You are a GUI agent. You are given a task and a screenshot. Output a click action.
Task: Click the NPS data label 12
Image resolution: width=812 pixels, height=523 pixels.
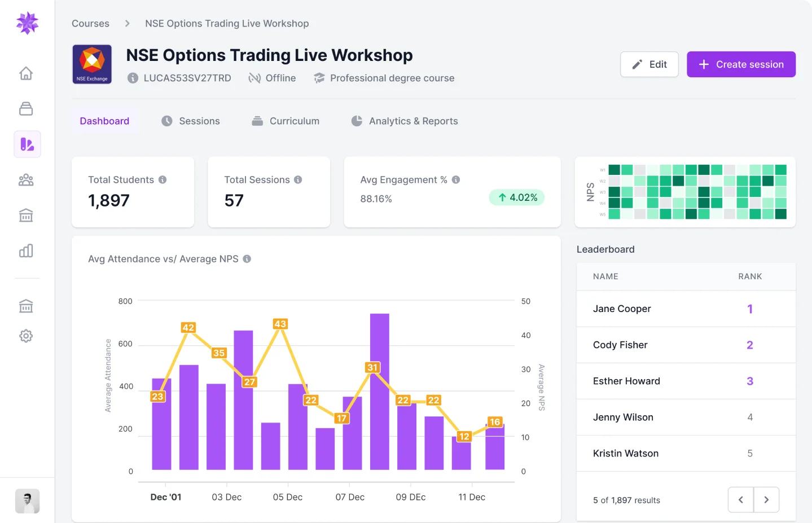point(464,436)
